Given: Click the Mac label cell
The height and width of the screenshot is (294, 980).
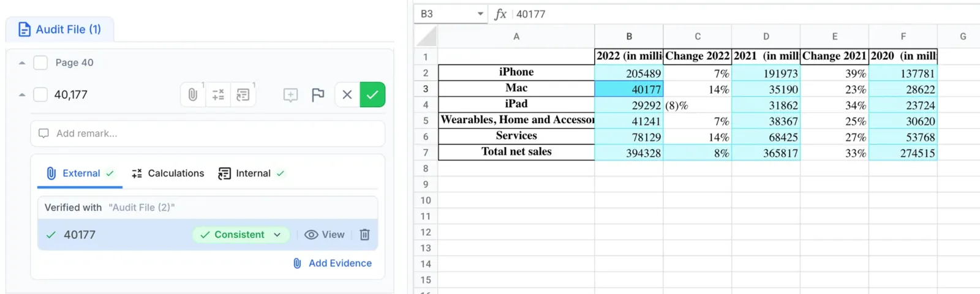Looking at the screenshot, I should pos(516,89).
